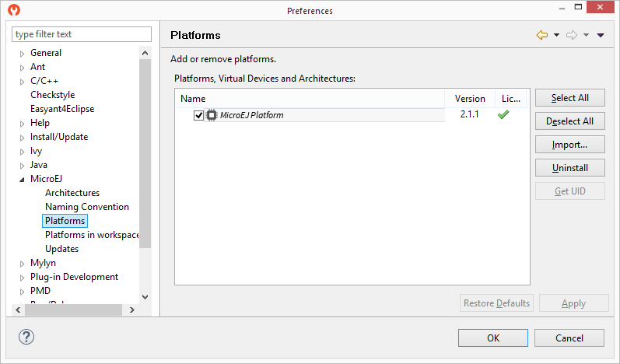Click the type filter text field
Viewport: 620px width, 364px height.
(x=82, y=34)
